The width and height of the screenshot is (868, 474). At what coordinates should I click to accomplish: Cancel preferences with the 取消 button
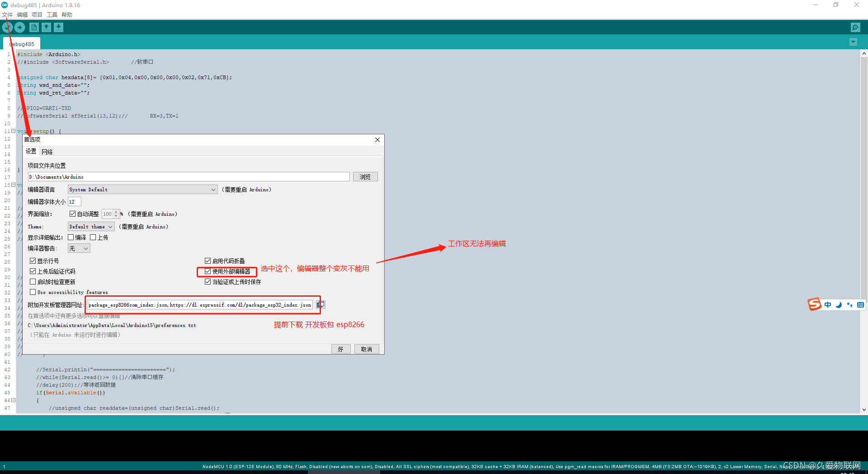tap(367, 349)
